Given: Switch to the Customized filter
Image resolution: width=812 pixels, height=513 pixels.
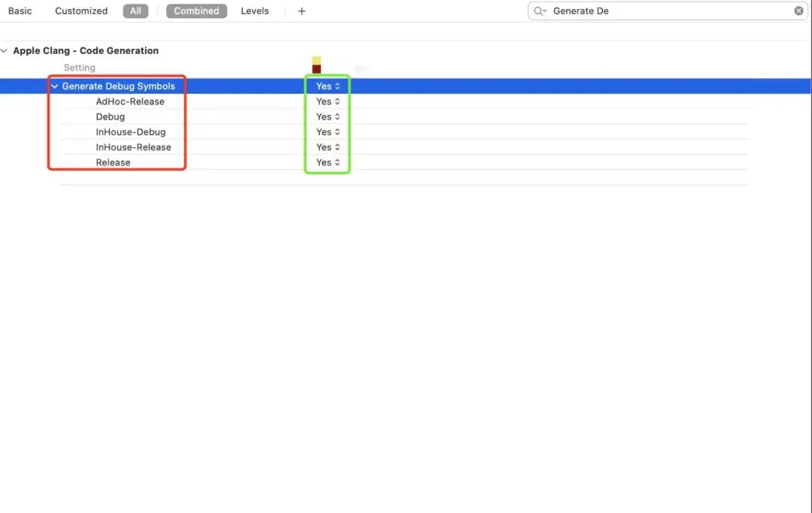Looking at the screenshot, I should [81, 11].
